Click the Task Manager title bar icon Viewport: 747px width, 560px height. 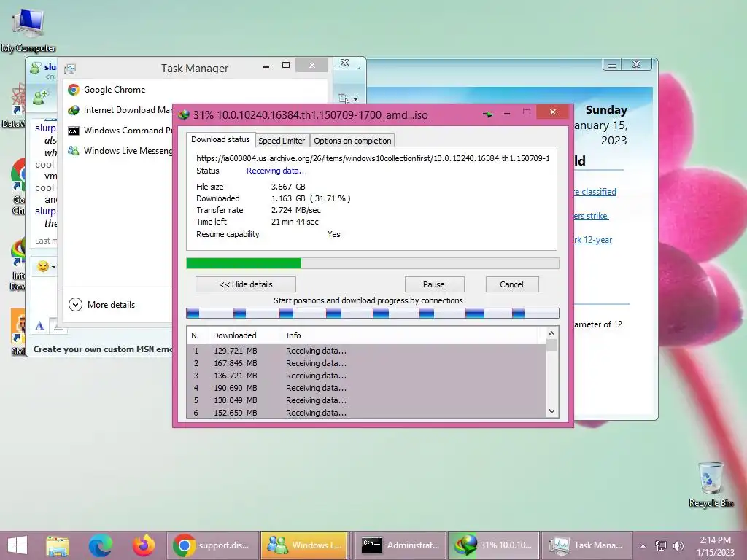pyautogui.click(x=70, y=69)
